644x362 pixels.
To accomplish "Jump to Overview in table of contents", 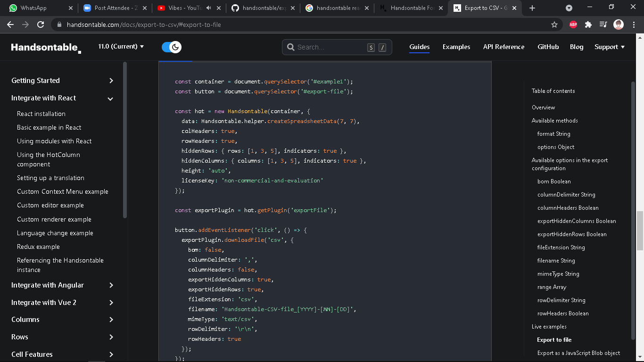I will [543, 107].
